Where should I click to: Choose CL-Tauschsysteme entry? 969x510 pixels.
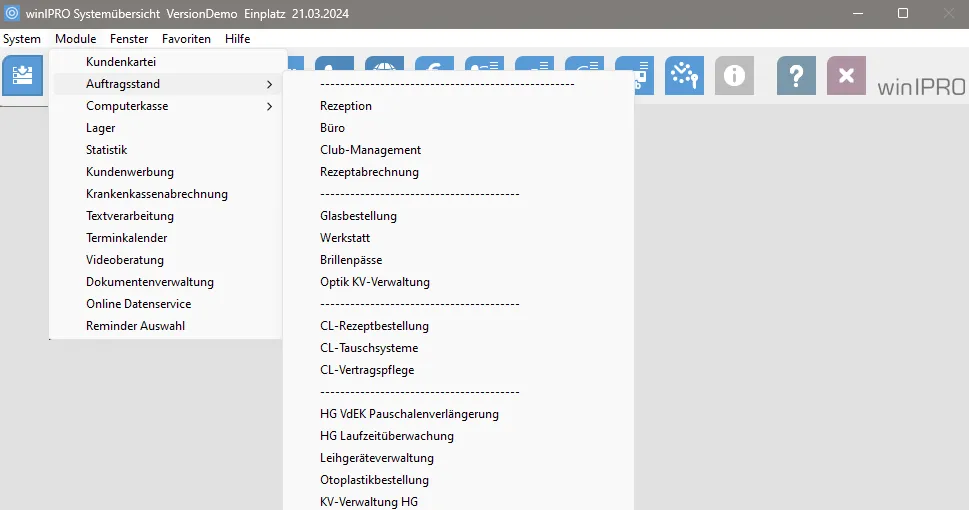[x=369, y=348]
